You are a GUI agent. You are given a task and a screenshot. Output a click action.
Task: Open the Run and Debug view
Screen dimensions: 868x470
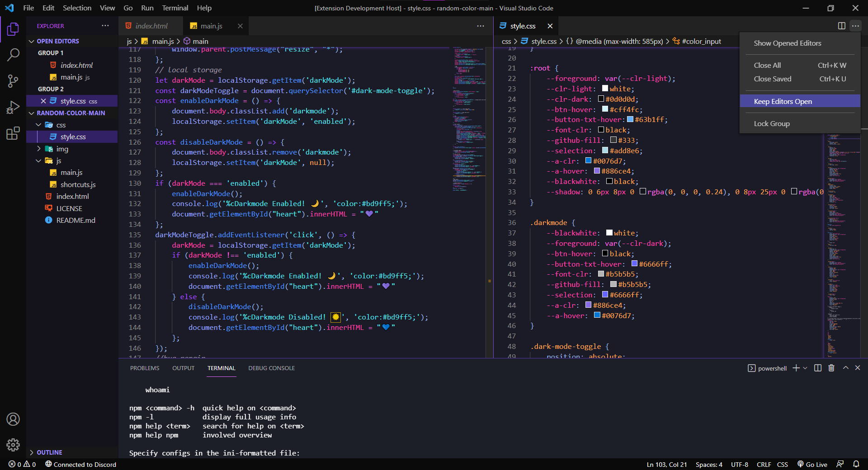13,107
